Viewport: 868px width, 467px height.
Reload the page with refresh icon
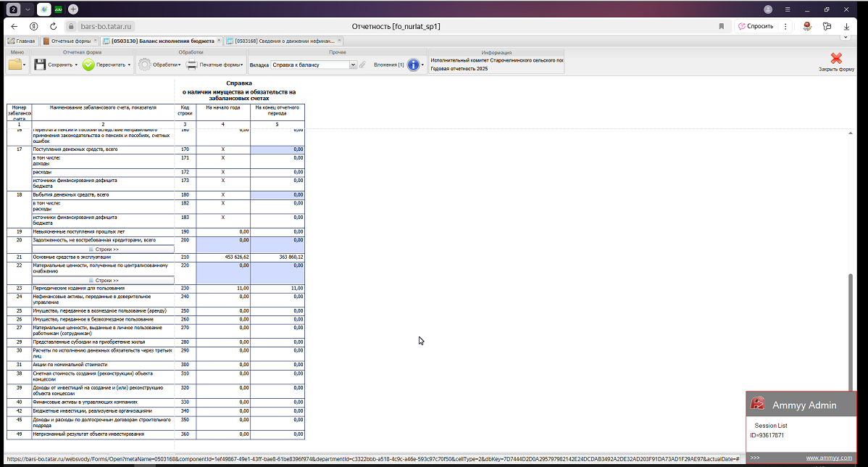tap(53, 26)
